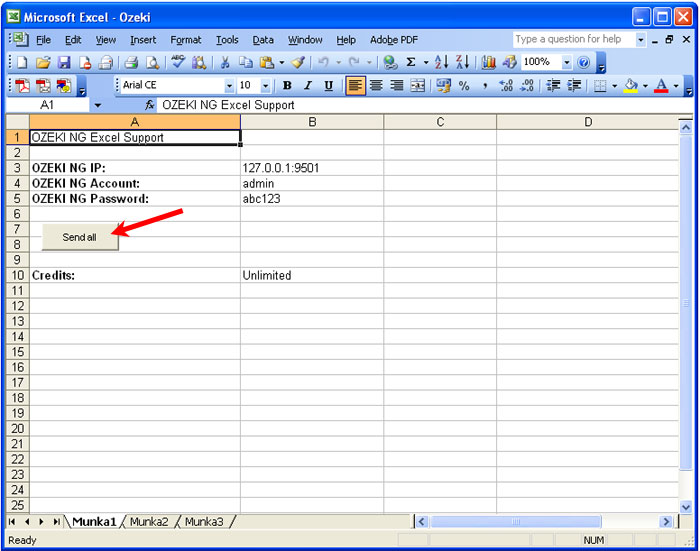Save the workbook with the floppy icon

pos(64,63)
